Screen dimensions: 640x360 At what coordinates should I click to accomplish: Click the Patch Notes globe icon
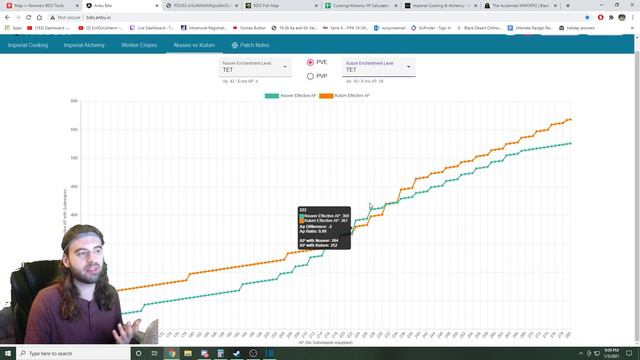(x=235, y=45)
